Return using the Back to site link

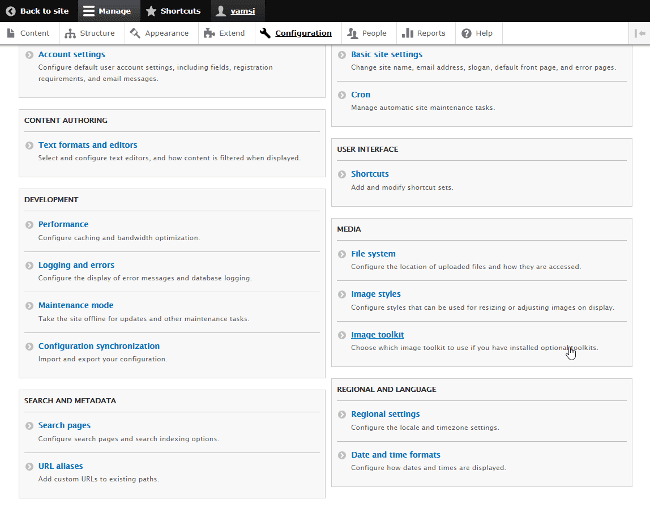39,11
